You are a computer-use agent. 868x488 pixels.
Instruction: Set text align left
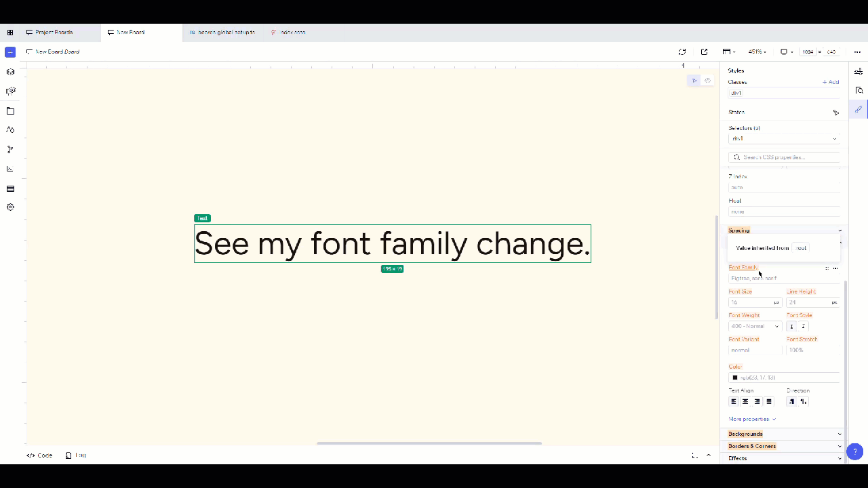click(x=734, y=401)
